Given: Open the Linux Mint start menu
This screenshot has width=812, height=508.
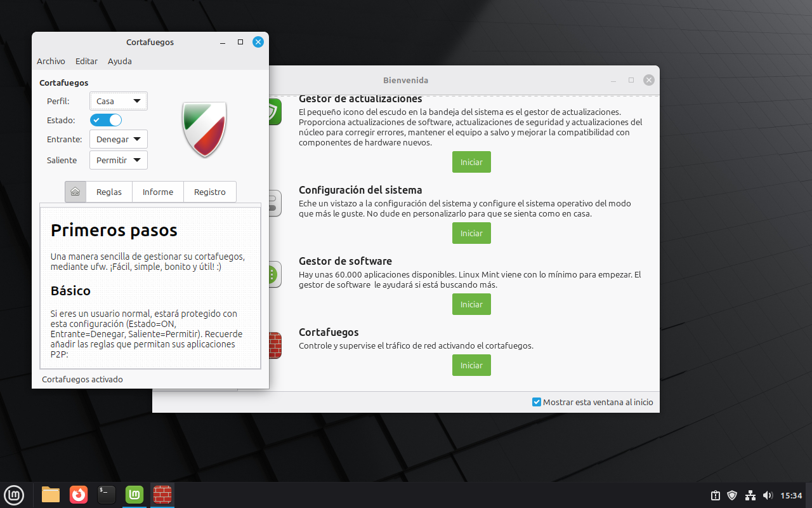Looking at the screenshot, I should pyautogui.click(x=14, y=494).
